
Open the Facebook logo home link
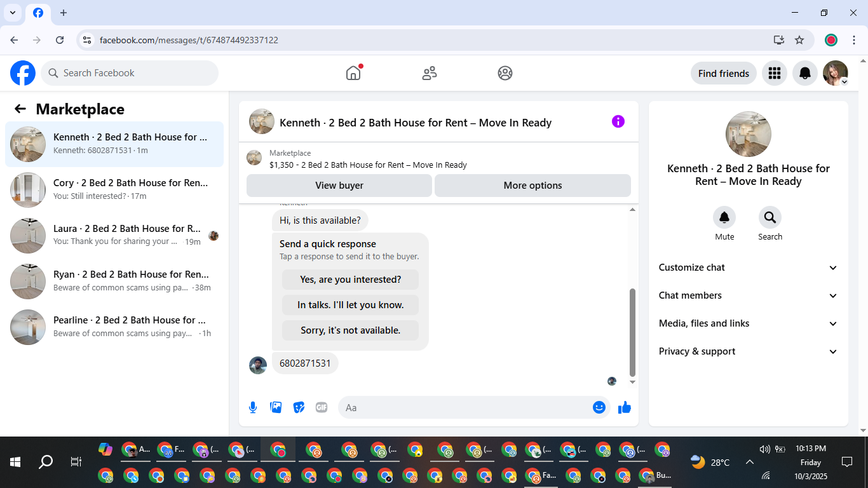coord(23,73)
